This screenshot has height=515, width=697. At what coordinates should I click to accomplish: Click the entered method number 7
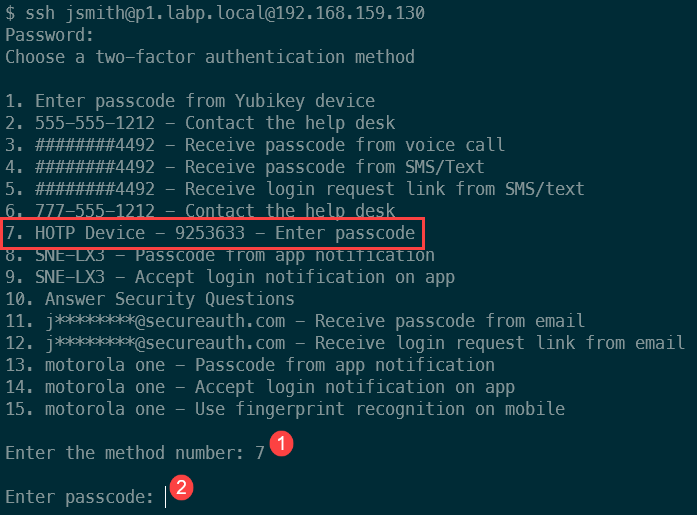point(260,453)
